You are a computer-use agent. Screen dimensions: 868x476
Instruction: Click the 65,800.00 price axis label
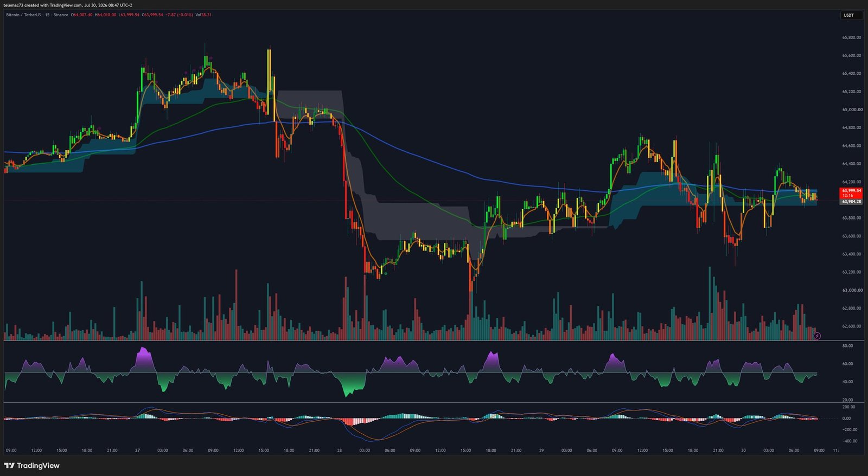coord(852,37)
